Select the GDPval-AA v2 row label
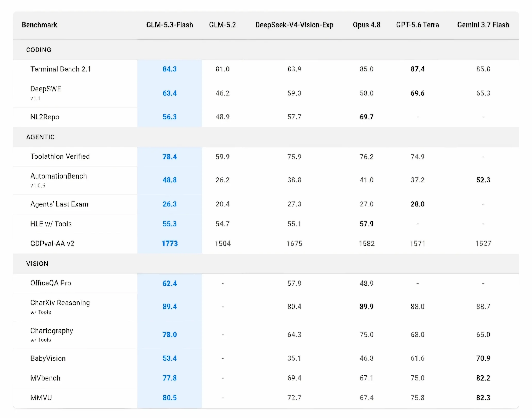This screenshot has width=532, height=418. pos(52,244)
